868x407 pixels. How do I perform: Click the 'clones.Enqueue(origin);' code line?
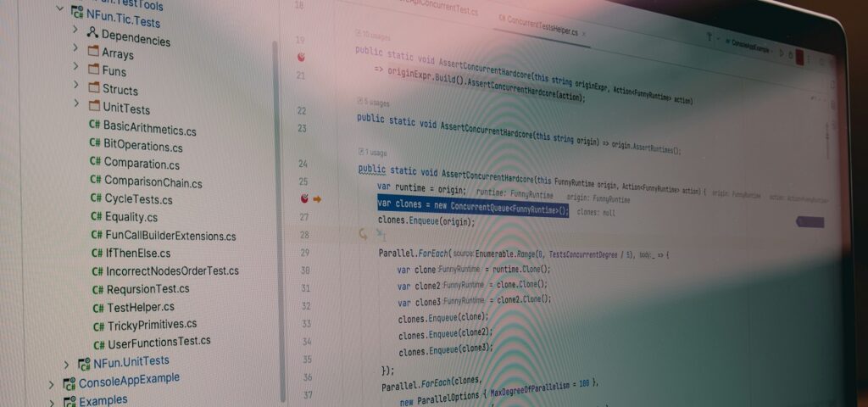(426, 221)
